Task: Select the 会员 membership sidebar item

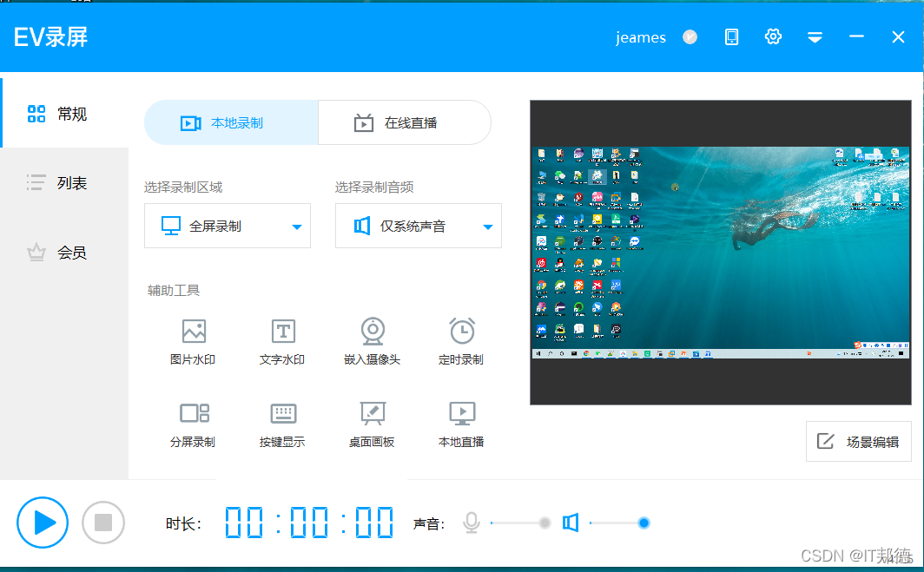Action: tap(65, 253)
